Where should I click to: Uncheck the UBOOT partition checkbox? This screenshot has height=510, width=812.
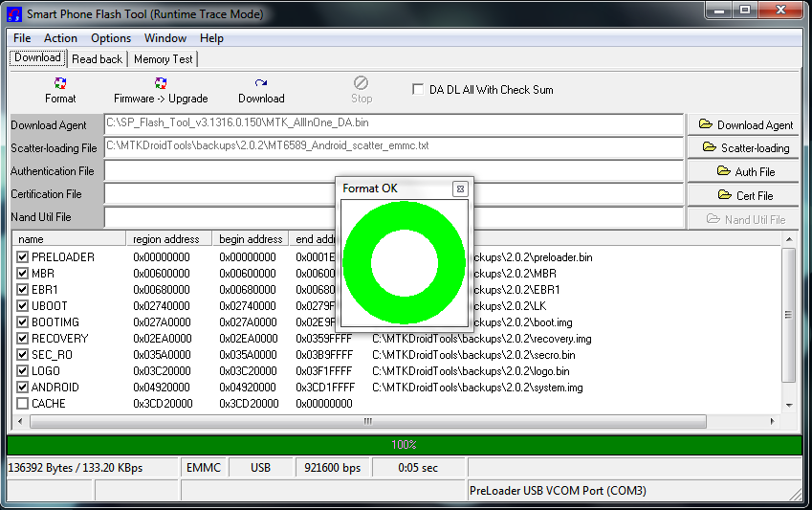pos(22,306)
